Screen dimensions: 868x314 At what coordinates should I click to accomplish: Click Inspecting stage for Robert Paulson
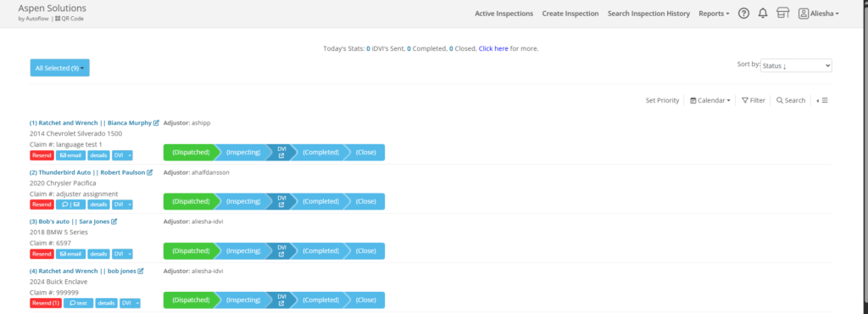[x=243, y=202]
